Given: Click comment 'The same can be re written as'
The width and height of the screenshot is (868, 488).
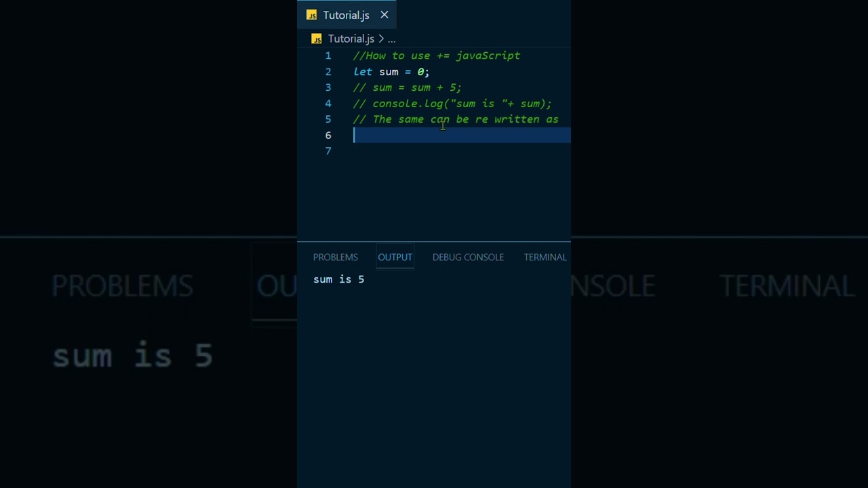Looking at the screenshot, I should (x=456, y=119).
